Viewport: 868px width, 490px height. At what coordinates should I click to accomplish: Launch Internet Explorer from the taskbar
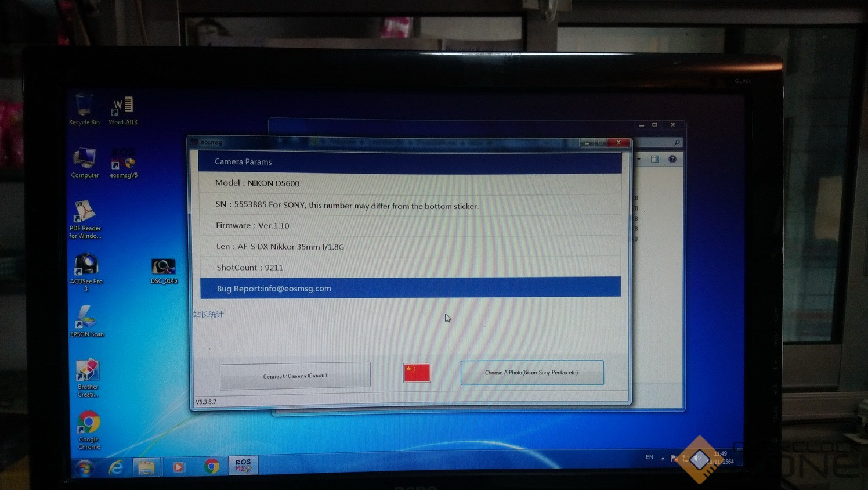pyautogui.click(x=116, y=467)
